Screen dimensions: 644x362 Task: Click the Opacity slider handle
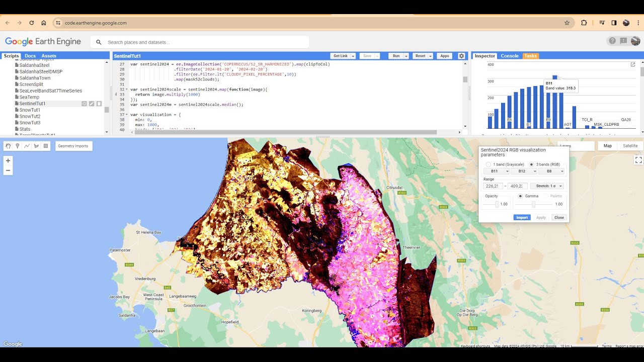497,204
